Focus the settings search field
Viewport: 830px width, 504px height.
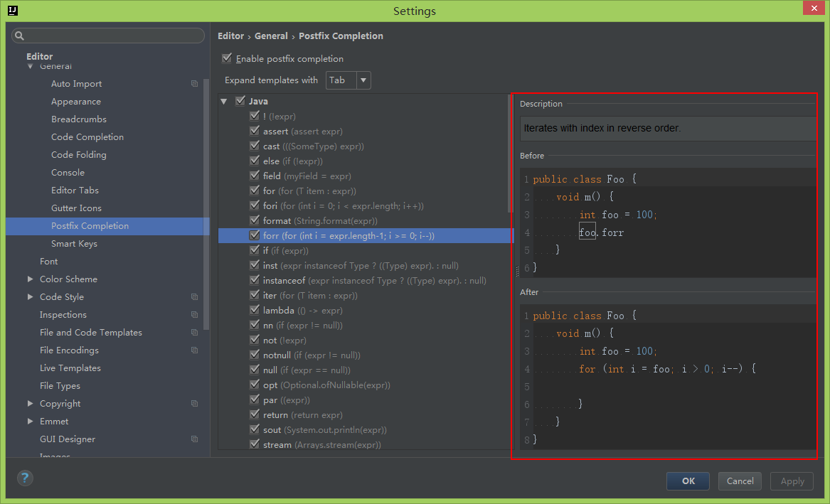[x=108, y=36]
